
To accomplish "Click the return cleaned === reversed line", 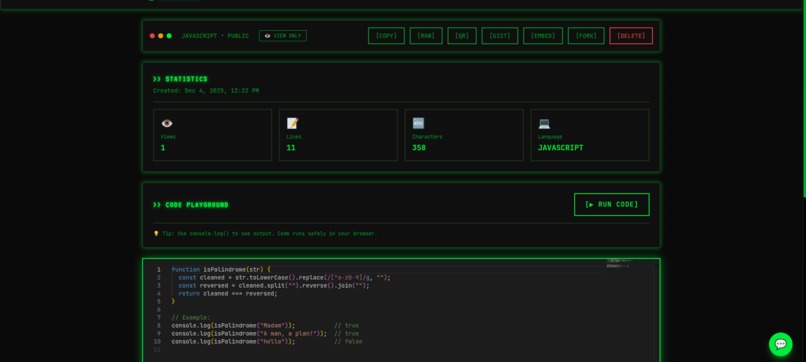I will pos(228,294).
